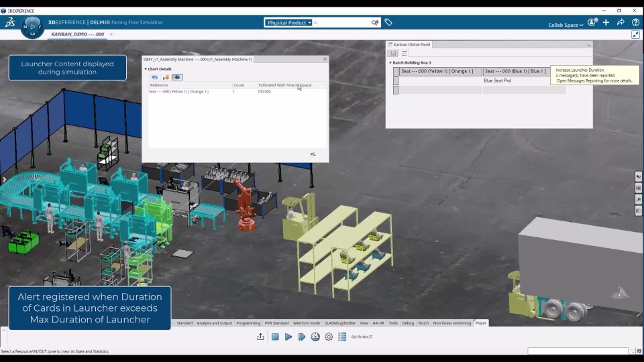644x362 pixels.
Task: Step forward the simulation
Action: click(302, 337)
